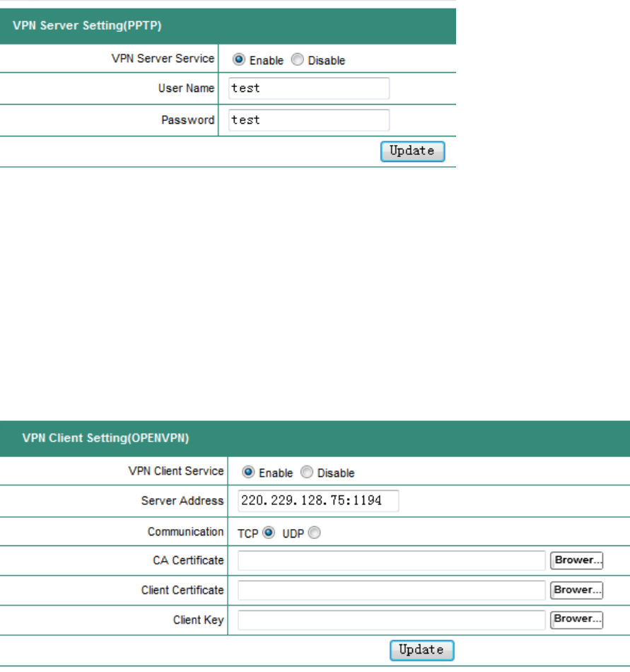Click the CA Certificate file field
Image resolution: width=630 pixels, height=672 pixels.
point(392,560)
